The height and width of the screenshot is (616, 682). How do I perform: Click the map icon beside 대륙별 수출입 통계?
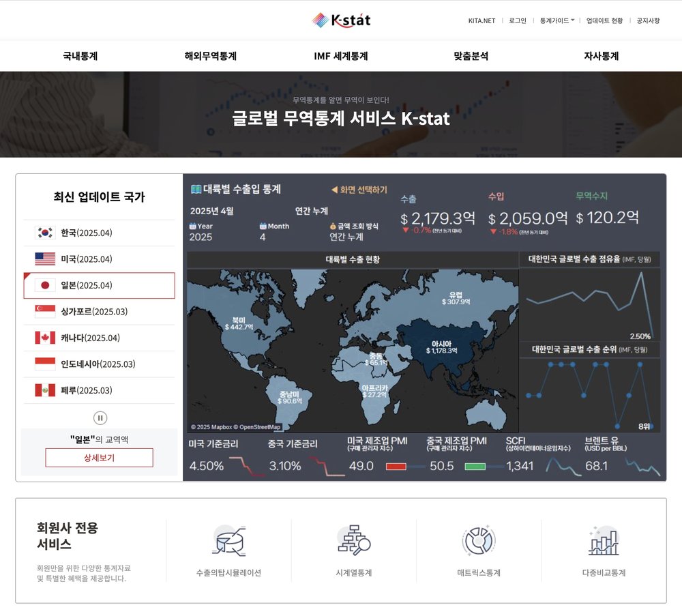click(196, 189)
